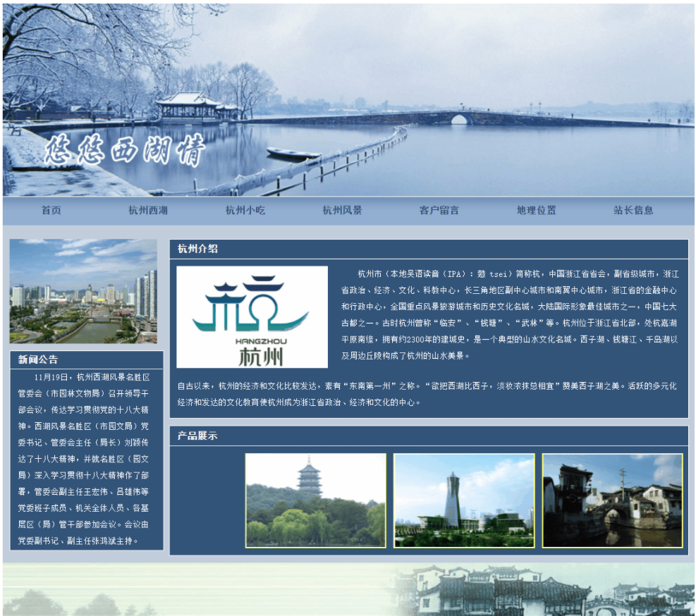Select 杭州风景 in the navigation bar
This screenshot has width=696, height=616.
342,210
